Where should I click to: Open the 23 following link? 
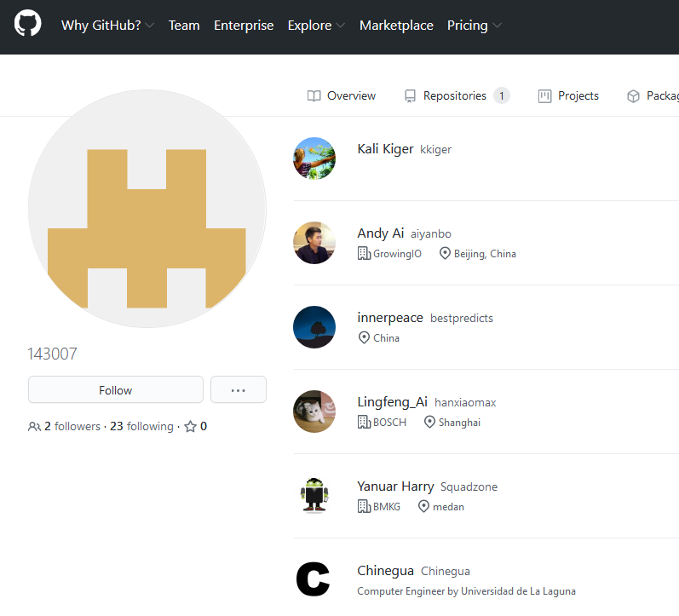click(x=141, y=426)
